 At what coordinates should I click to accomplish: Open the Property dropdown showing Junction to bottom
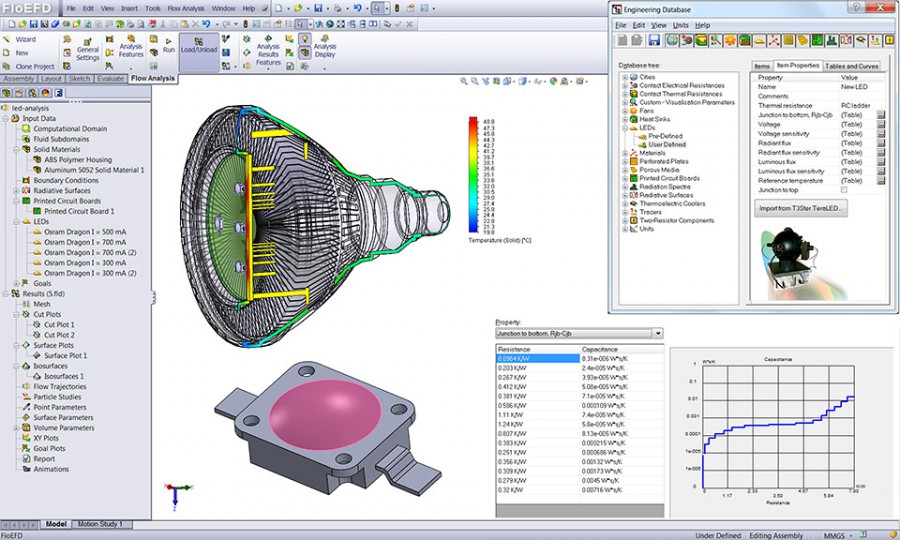658,333
